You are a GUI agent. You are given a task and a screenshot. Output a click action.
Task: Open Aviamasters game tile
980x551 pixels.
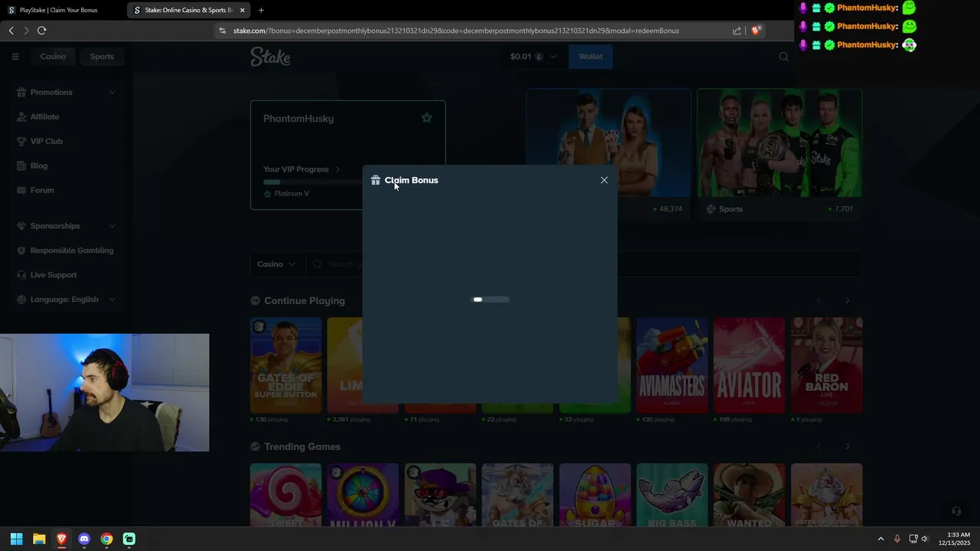point(671,365)
